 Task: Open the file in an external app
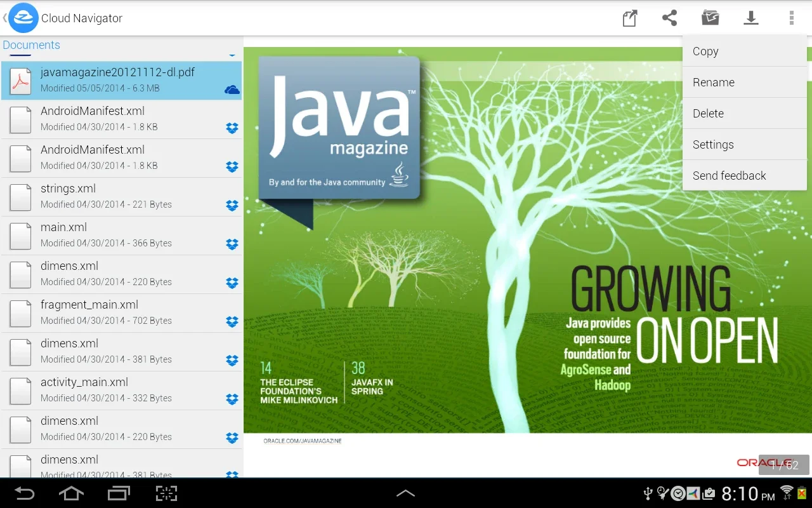[629, 18]
